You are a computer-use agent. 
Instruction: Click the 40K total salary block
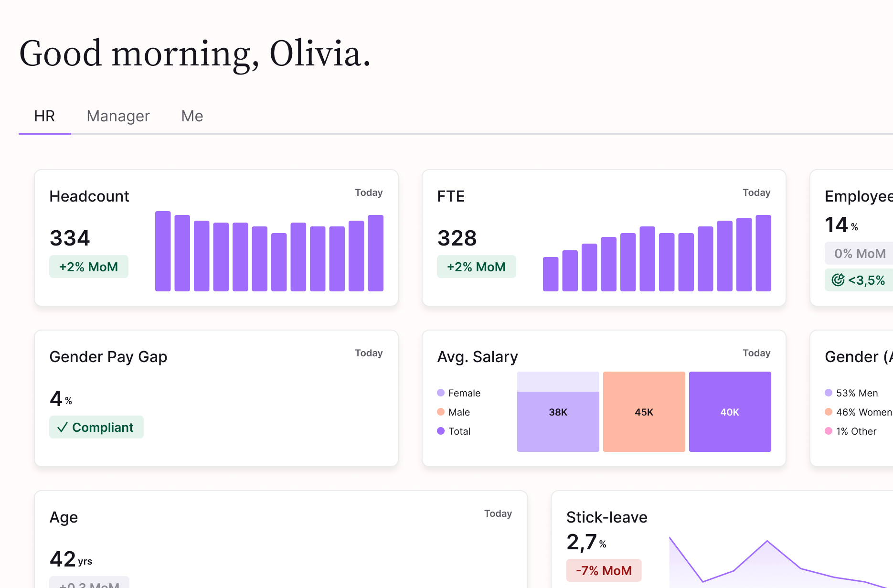pos(730,411)
